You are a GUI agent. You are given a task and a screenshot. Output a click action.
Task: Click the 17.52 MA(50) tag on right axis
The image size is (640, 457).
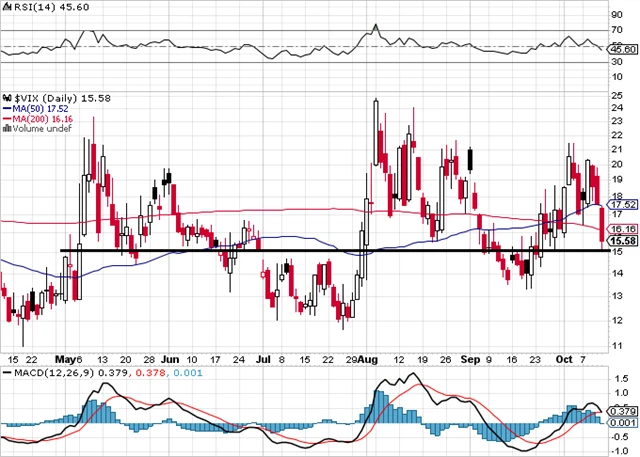(623, 203)
